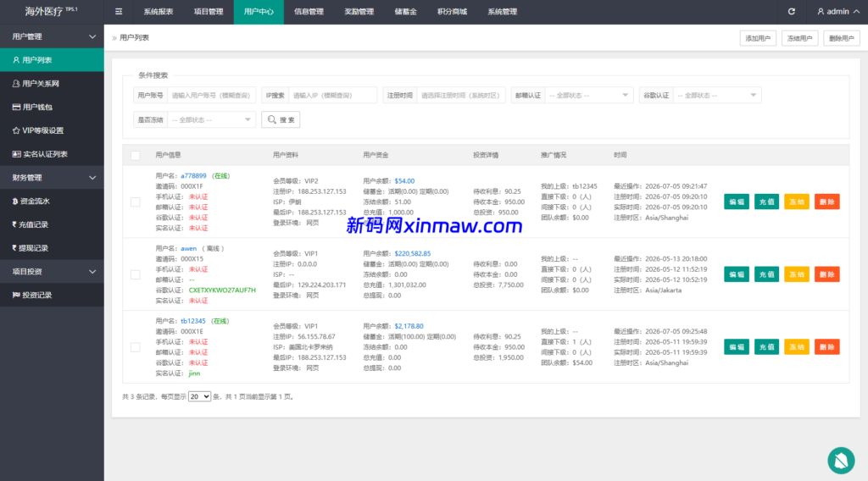Click the 删除用户 button in header
868x481 pixels.
(842, 38)
